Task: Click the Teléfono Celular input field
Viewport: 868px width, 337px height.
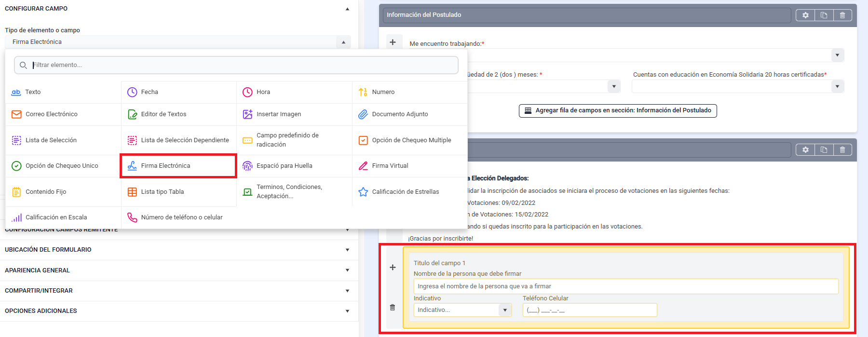Action: (589, 310)
